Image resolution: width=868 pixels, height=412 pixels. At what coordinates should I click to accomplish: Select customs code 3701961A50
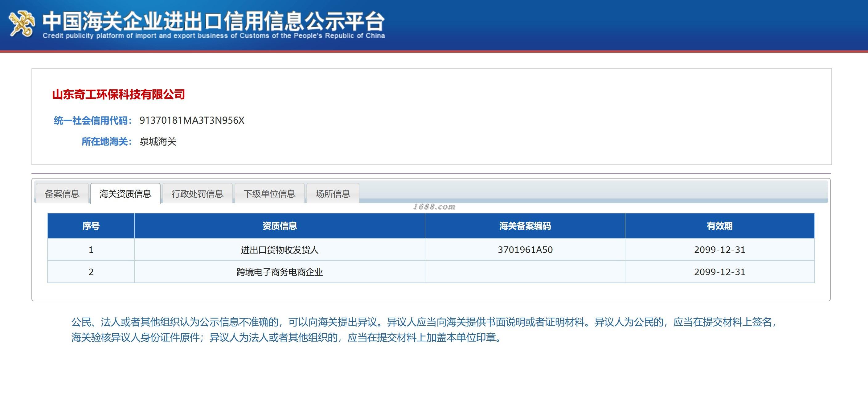pyautogui.click(x=525, y=250)
